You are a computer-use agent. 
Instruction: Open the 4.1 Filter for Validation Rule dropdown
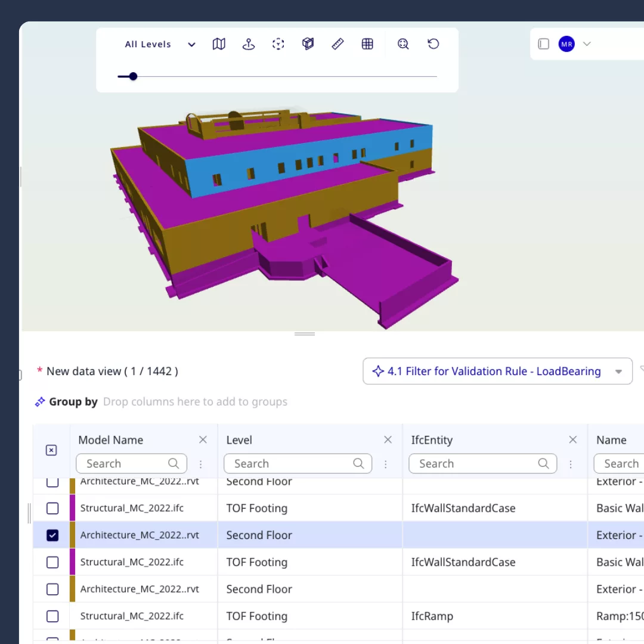pyautogui.click(x=497, y=371)
